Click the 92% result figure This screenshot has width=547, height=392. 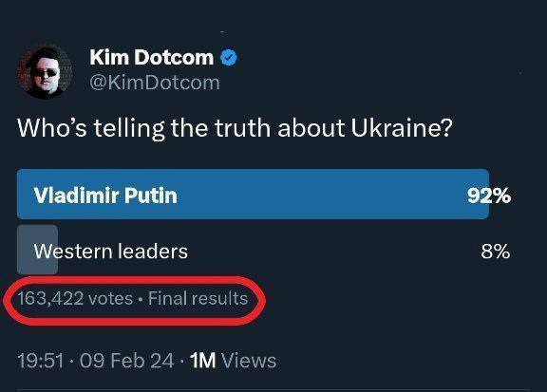489,196
